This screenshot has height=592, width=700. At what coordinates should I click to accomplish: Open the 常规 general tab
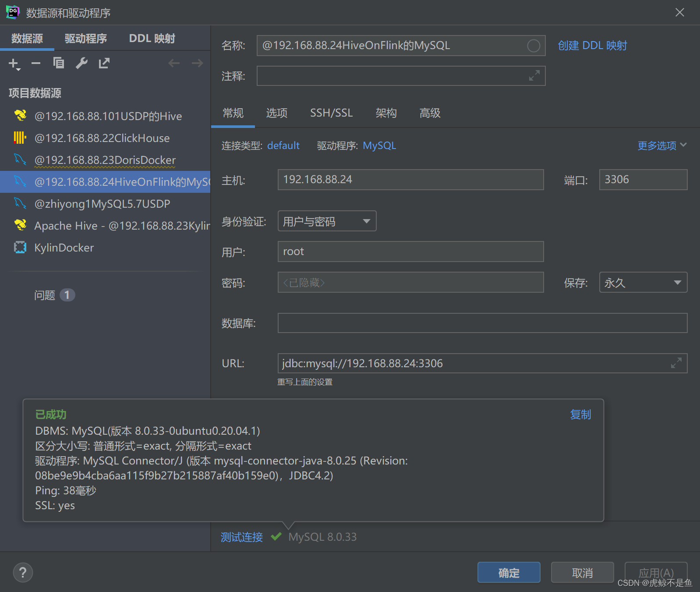point(233,113)
